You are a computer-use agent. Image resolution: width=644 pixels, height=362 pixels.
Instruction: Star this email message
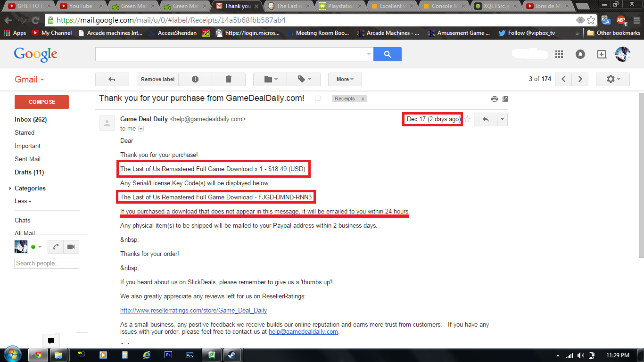click(468, 119)
